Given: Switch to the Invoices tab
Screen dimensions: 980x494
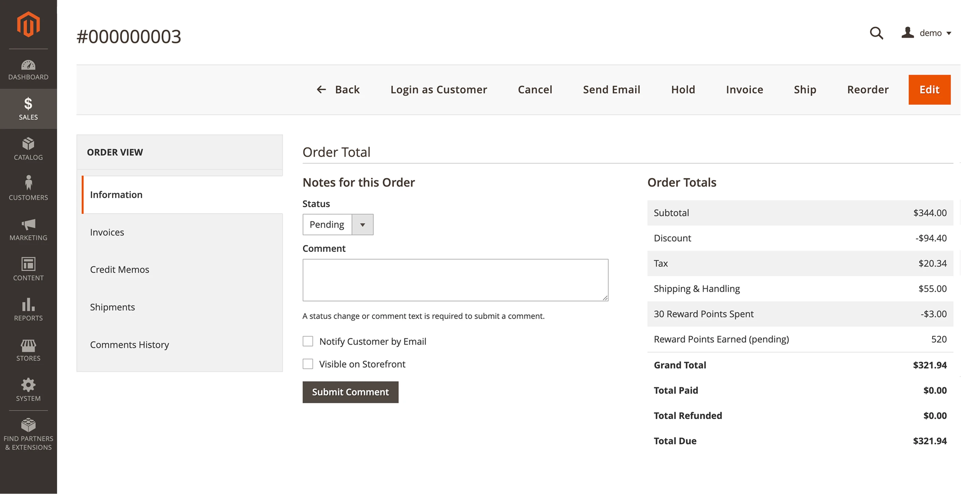Looking at the screenshot, I should click(107, 232).
